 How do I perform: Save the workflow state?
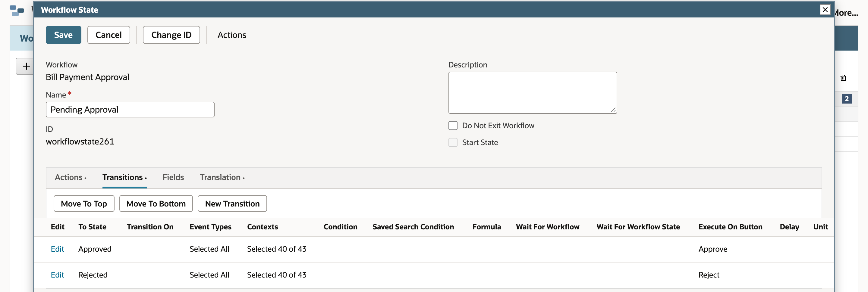click(x=63, y=35)
